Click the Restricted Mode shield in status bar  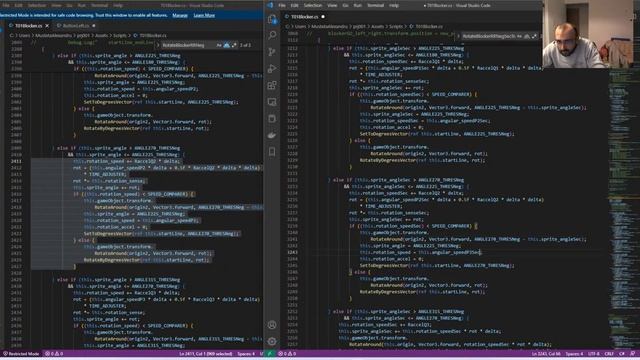(x=21, y=354)
